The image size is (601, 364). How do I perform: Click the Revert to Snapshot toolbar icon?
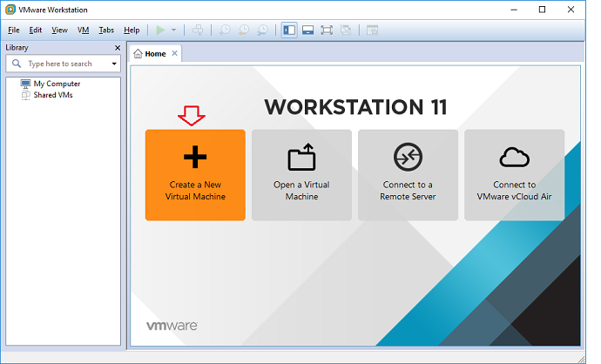[x=243, y=30]
